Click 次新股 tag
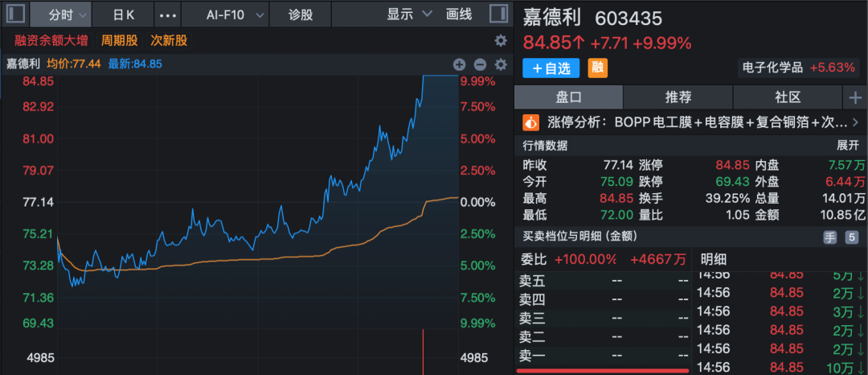 tap(169, 40)
